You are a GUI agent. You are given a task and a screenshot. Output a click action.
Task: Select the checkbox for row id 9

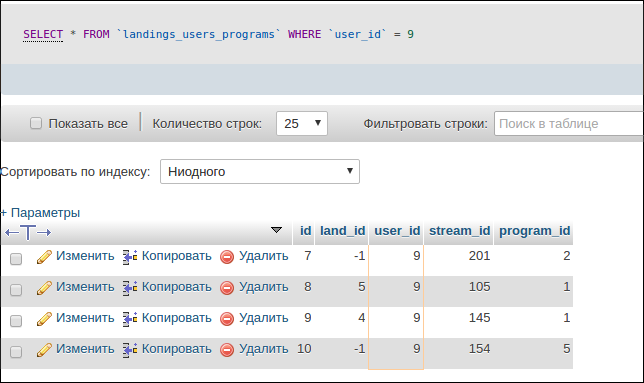click(x=16, y=321)
